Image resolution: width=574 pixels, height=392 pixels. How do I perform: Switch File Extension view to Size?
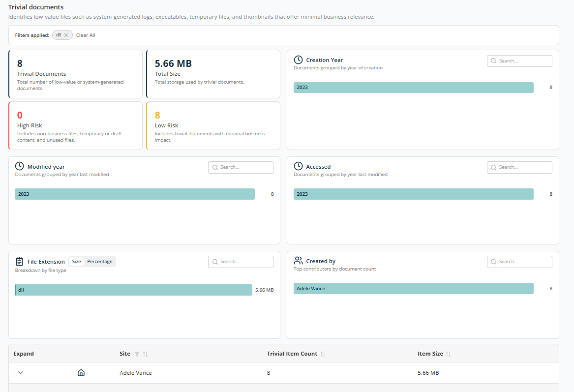click(77, 261)
